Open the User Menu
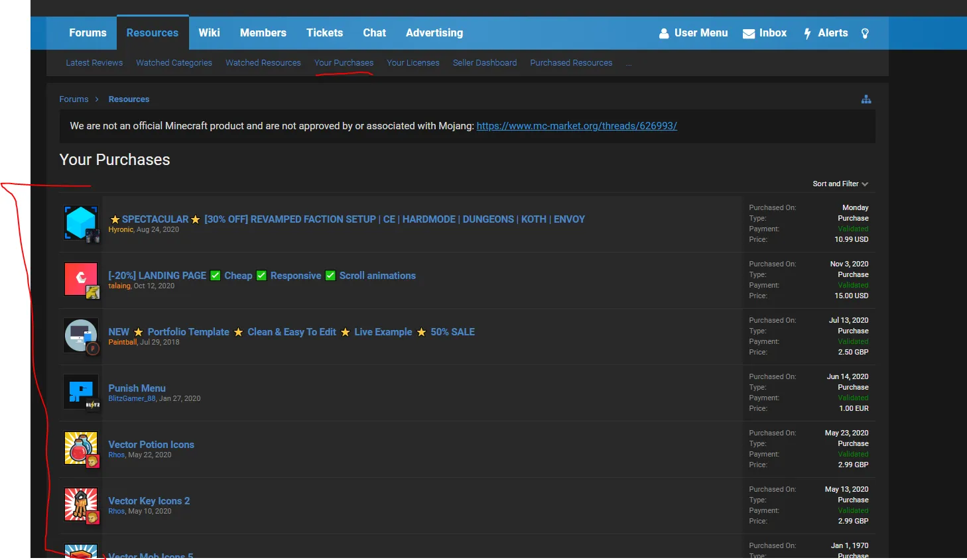The width and height of the screenshot is (967, 560). click(x=693, y=33)
